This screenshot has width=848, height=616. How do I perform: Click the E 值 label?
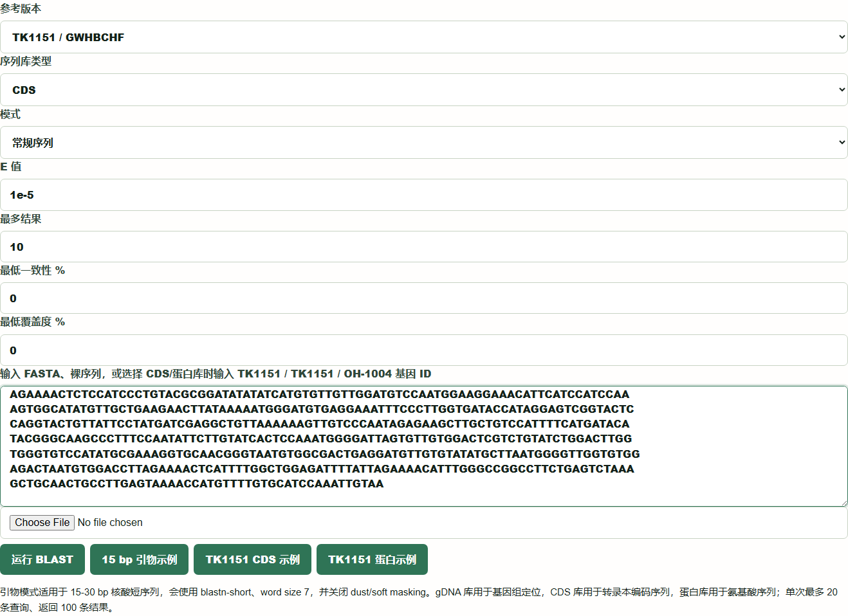(11, 167)
